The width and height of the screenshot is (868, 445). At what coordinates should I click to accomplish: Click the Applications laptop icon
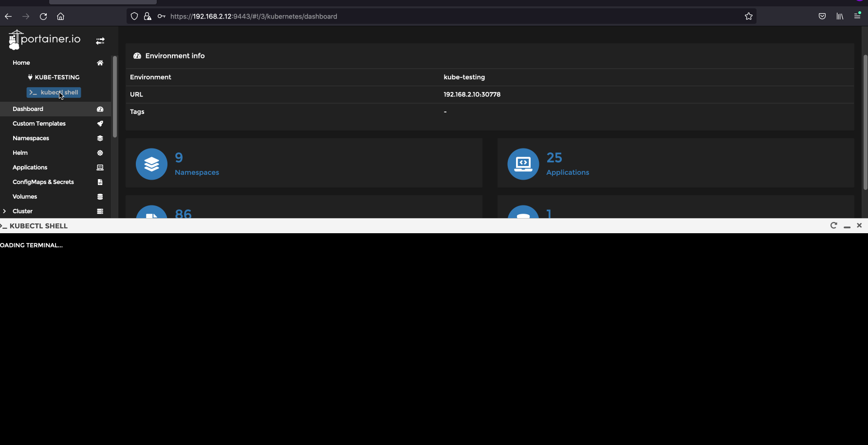(x=100, y=167)
